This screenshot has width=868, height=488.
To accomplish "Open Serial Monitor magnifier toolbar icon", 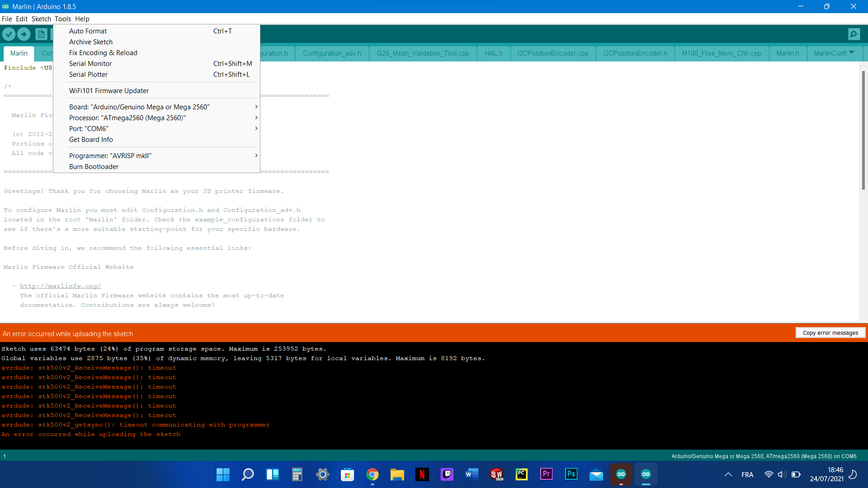I will point(854,34).
